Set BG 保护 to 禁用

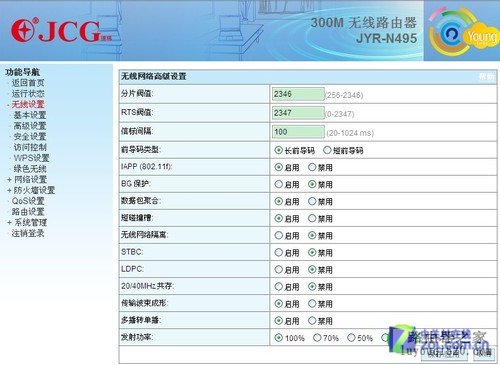[x=312, y=184]
